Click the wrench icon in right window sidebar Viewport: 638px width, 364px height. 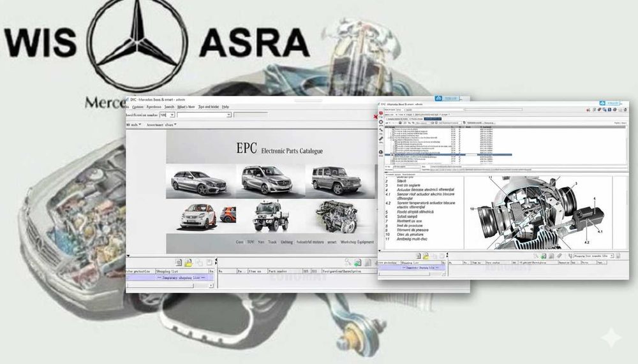click(381, 131)
